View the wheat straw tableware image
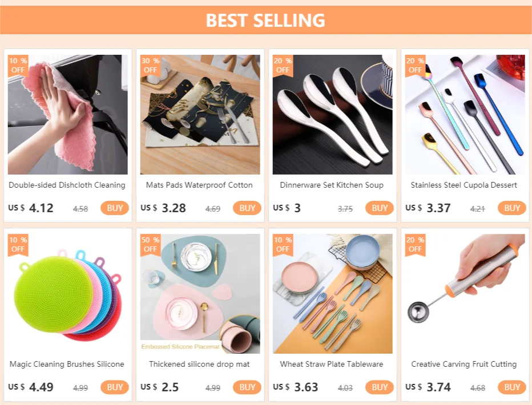Image resolution: width=532 pixels, height=405 pixels. point(332,294)
